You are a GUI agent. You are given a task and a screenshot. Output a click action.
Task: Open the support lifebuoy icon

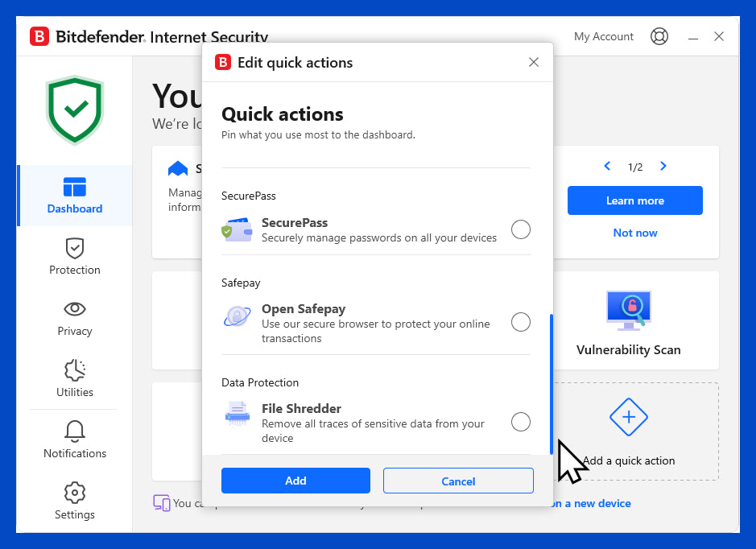pyautogui.click(x=659, y=36)
